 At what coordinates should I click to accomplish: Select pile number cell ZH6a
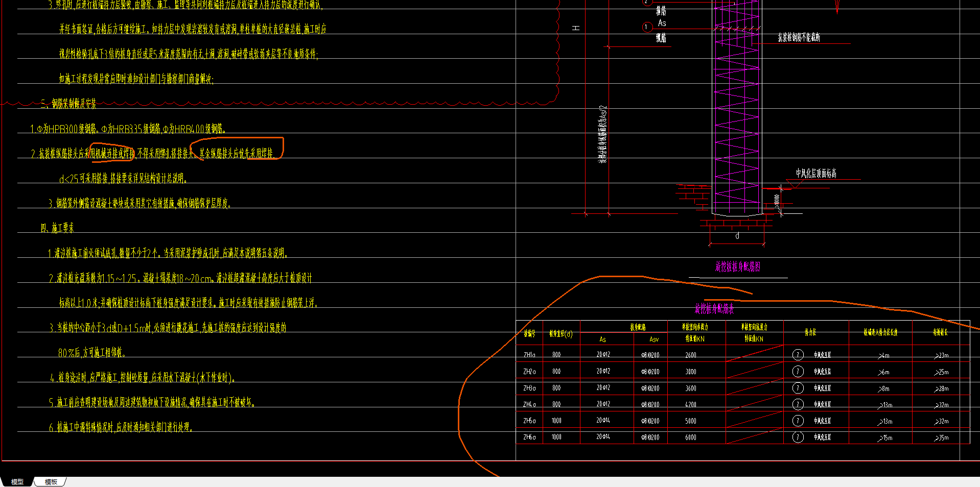coord(529,437)
